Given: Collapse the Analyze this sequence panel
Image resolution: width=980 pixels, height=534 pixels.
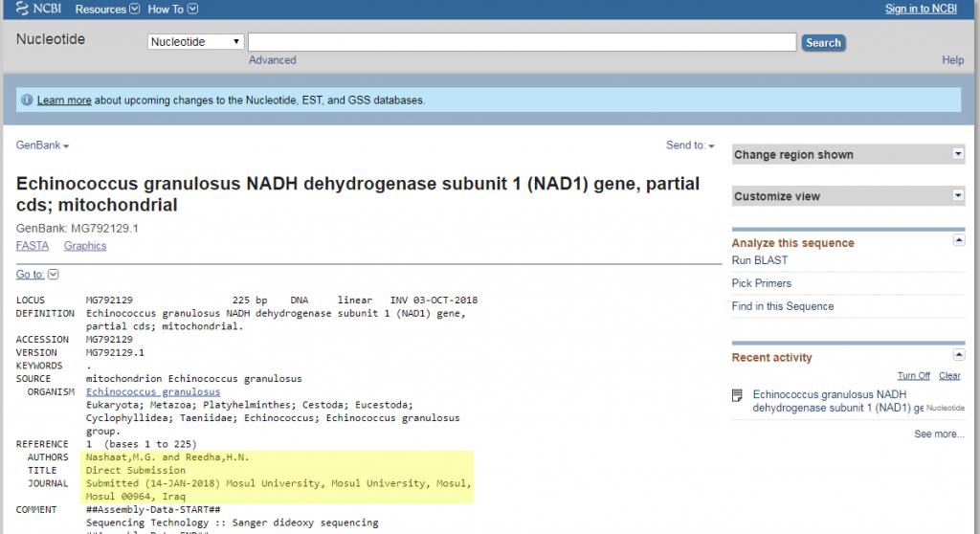Looking at the screenshot, I should pos(959,241).
